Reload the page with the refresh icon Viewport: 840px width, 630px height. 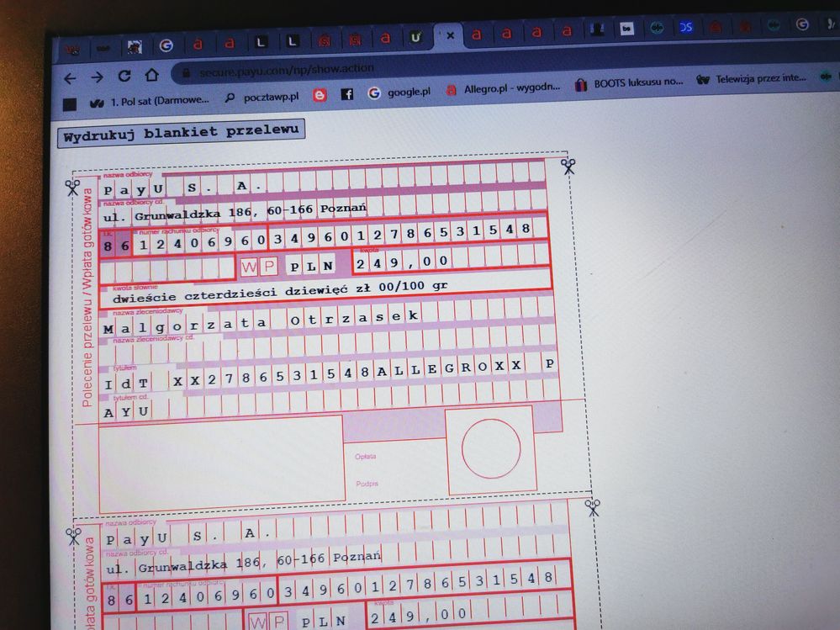tap(124, 75)
